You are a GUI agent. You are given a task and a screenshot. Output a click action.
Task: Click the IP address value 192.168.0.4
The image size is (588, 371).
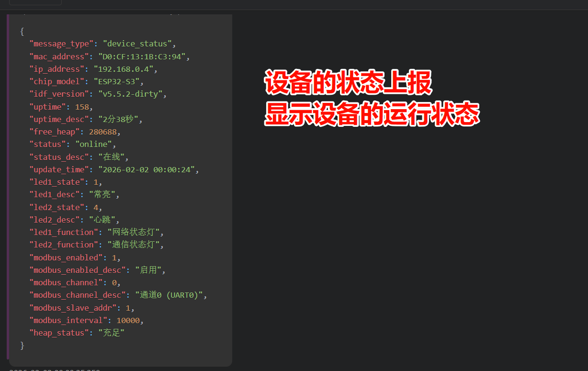click(x=123, y=69)
